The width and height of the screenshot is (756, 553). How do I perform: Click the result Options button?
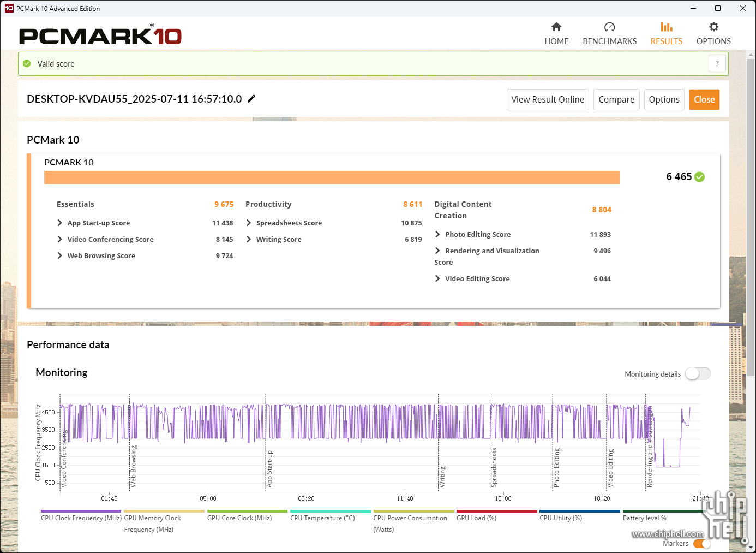click(x=664, y=99)
